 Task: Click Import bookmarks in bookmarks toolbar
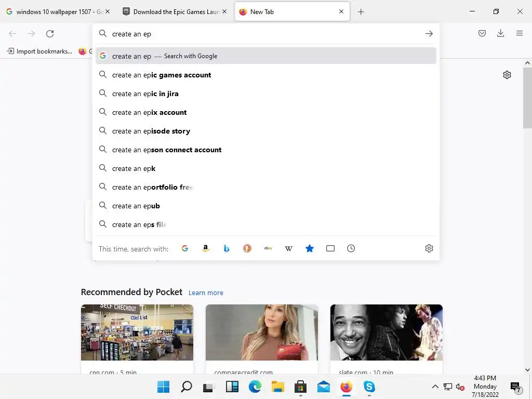[39, 51]
